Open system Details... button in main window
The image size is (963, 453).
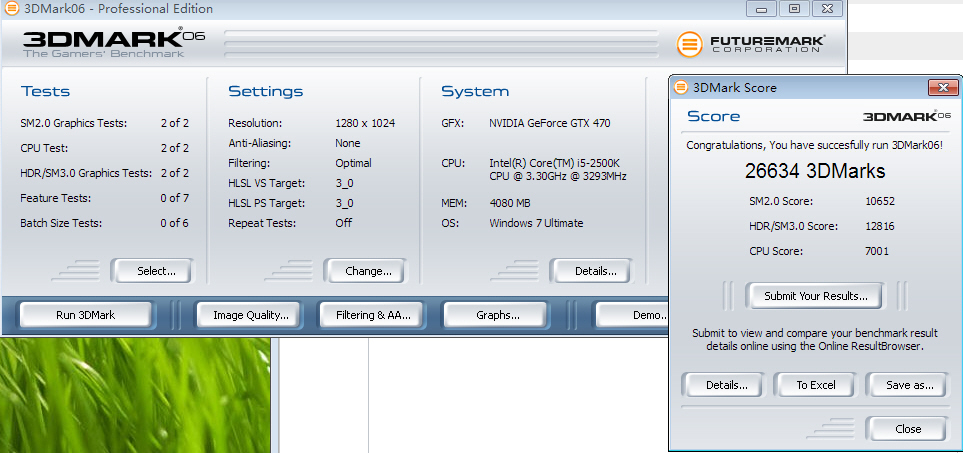[591, 271]
